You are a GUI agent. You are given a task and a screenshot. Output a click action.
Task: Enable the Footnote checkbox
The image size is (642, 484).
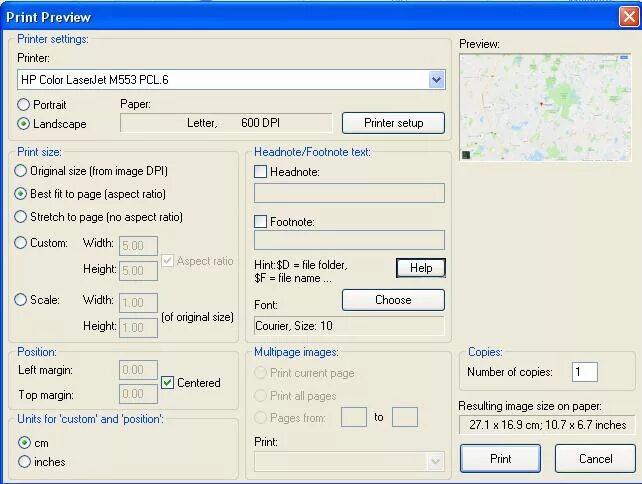(x=260, y=222)
